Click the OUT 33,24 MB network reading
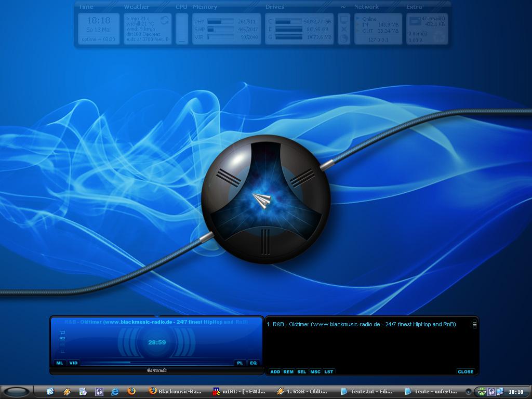The image size is (532, 399). [x=380, y=31]
